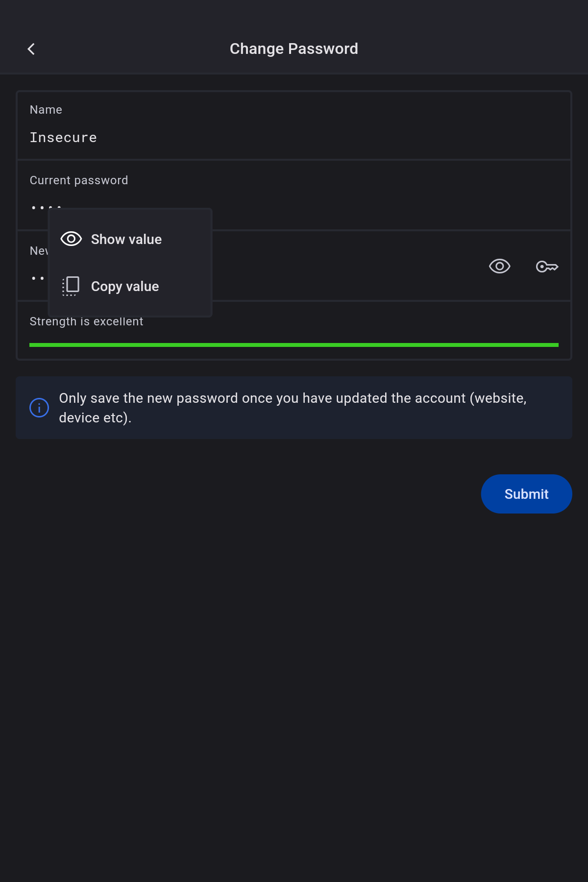The height and width of the screenshot is (882, 588).
Task: Click the account update reminder message
Action: coord(293,408)
